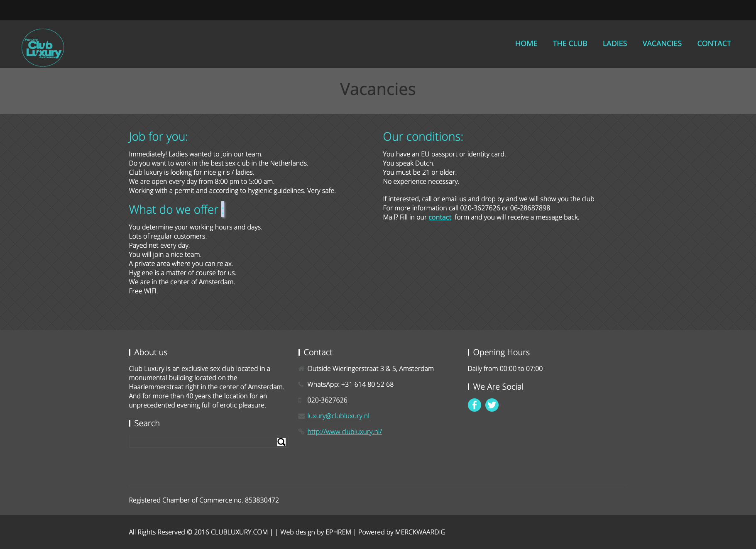Click the link icon beside website URL
The image size is (756, 549).
point(301,432)
